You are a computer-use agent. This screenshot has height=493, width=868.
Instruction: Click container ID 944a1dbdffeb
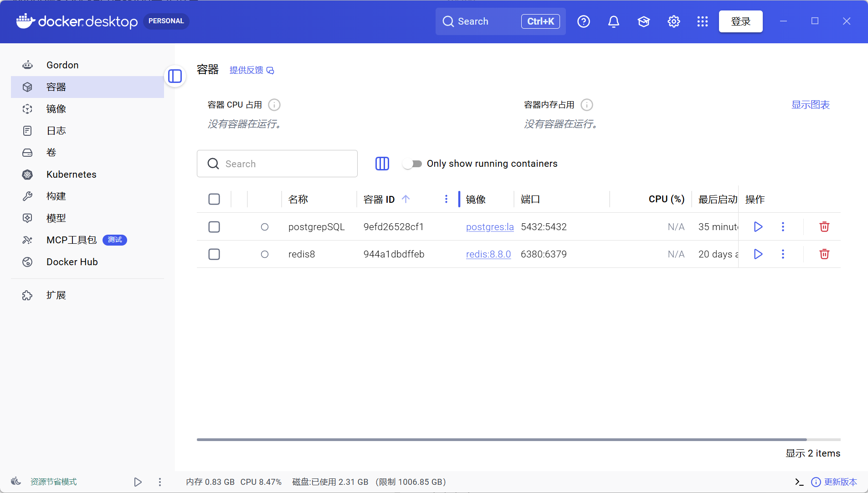(394, 254)
